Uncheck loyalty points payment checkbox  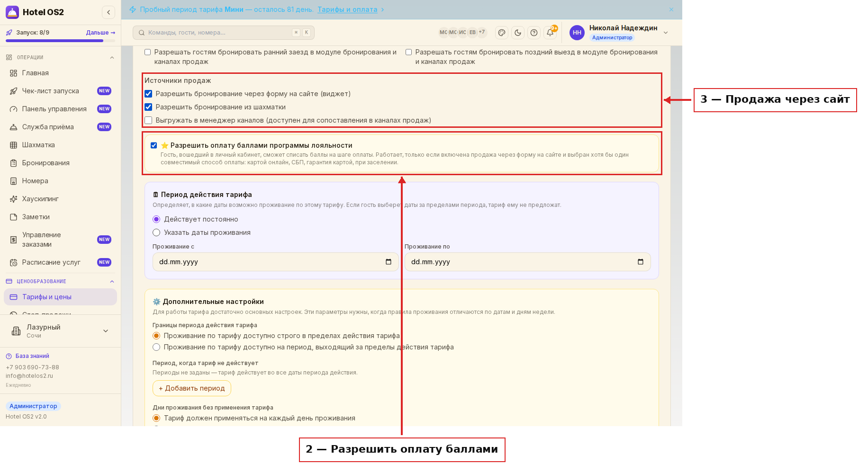pos(154,145)
